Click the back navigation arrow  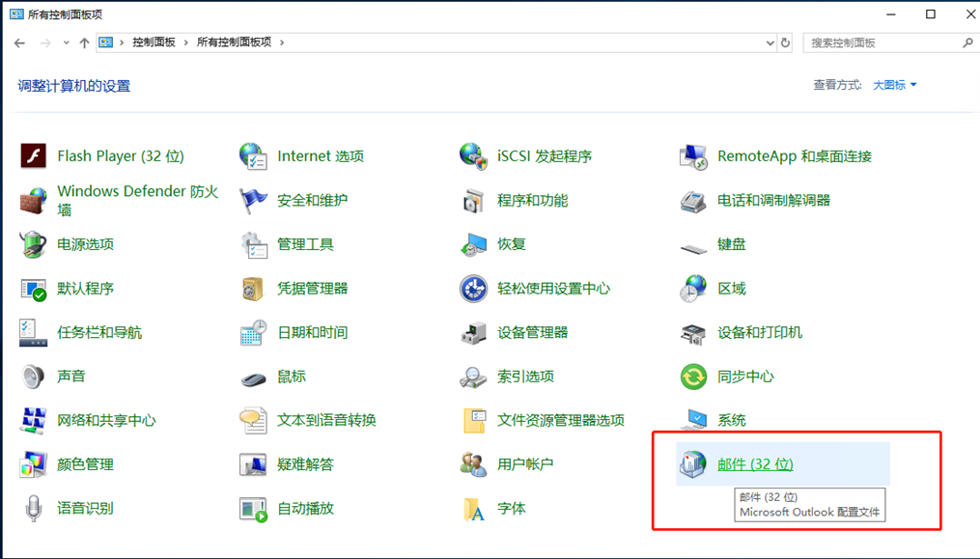[x=19, y=42]
